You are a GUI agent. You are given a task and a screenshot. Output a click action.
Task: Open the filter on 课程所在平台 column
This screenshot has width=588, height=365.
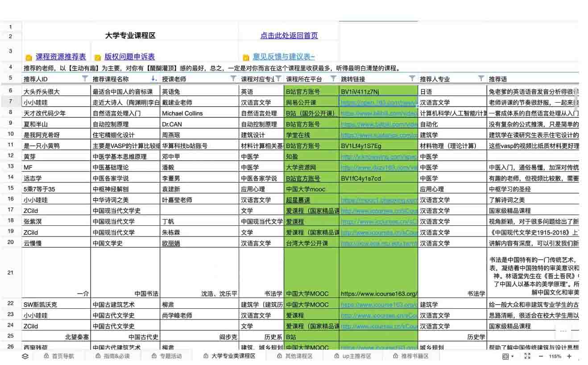click(x=333, y=79)
